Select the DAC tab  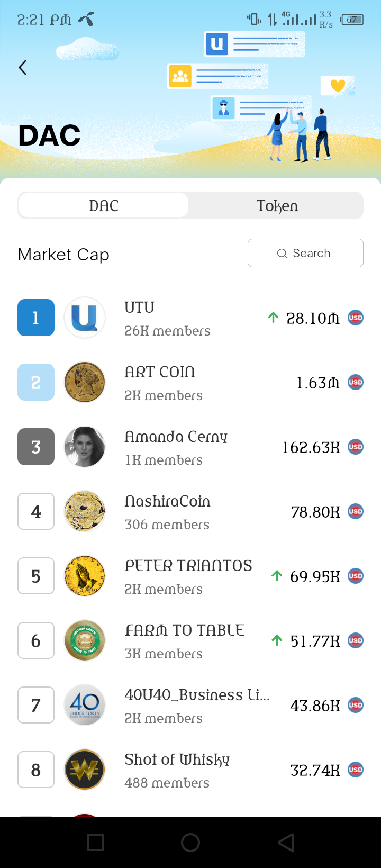104,205
